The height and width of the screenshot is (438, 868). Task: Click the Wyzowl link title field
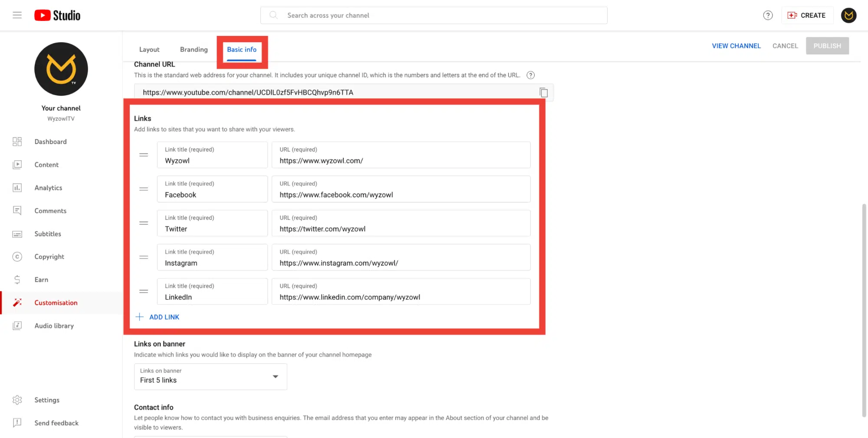coord(212,155)
